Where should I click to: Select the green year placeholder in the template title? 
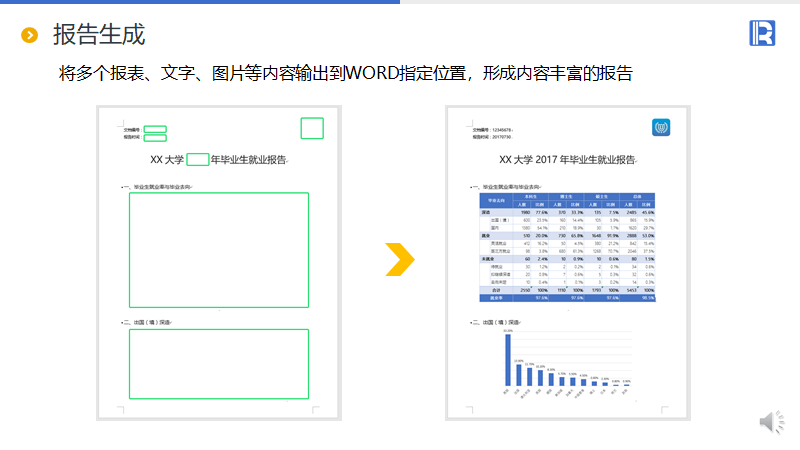[197, 159]
